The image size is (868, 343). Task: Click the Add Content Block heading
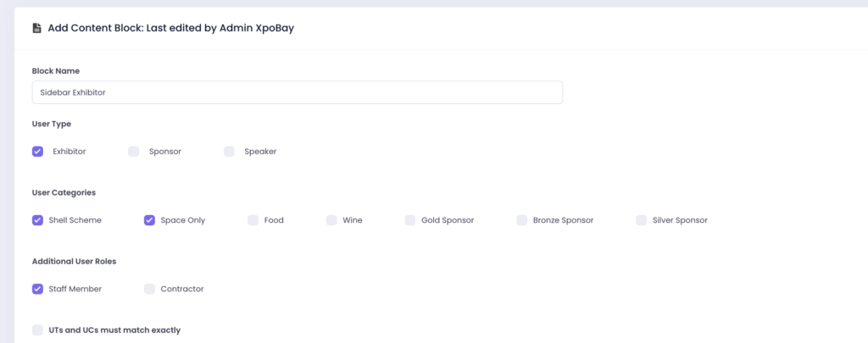170,28
